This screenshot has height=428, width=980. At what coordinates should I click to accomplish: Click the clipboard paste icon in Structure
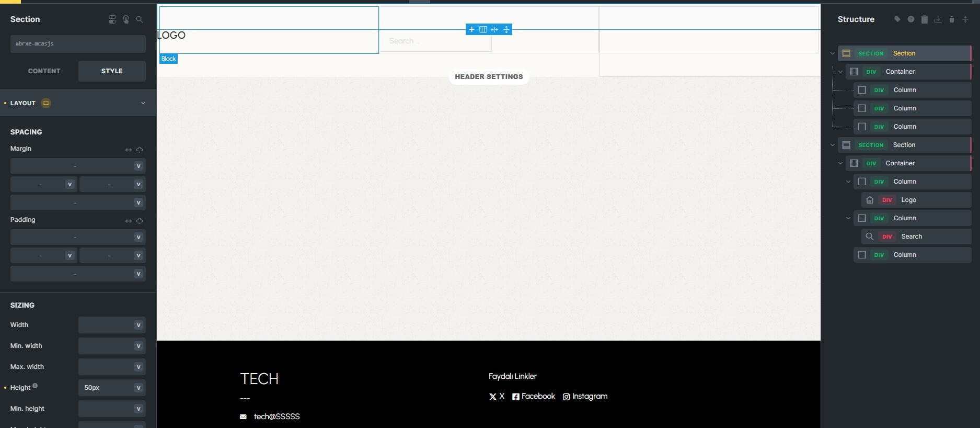click(x=925, y=19)
